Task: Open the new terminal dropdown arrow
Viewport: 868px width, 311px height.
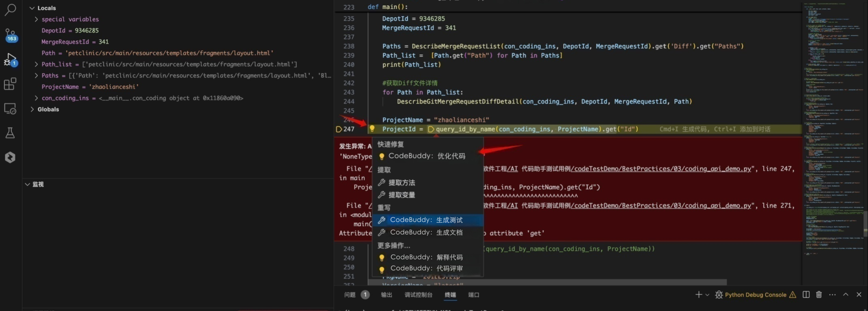Action: 707,295
